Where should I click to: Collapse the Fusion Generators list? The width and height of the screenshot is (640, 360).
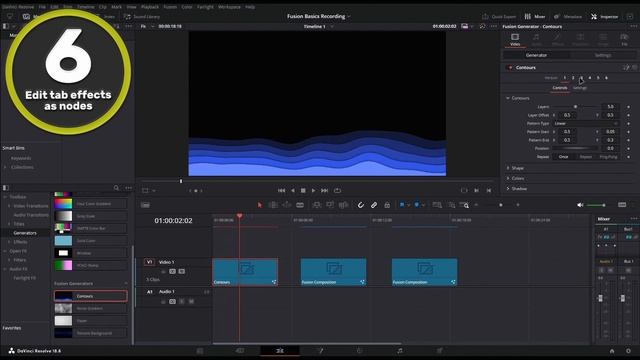(126, 283)
